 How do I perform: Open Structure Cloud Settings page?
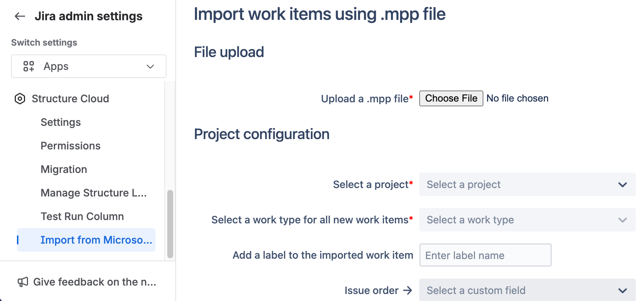[x=61, y=122]
